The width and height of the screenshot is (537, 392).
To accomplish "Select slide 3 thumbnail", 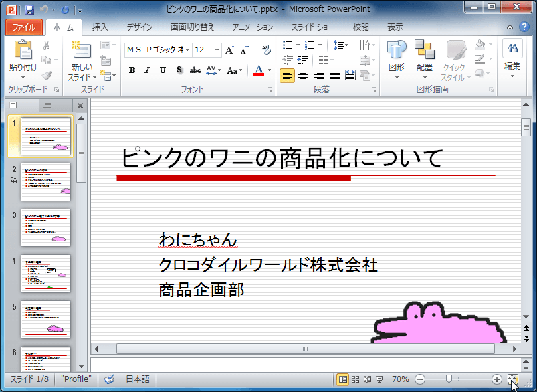I will coord(46,228).
